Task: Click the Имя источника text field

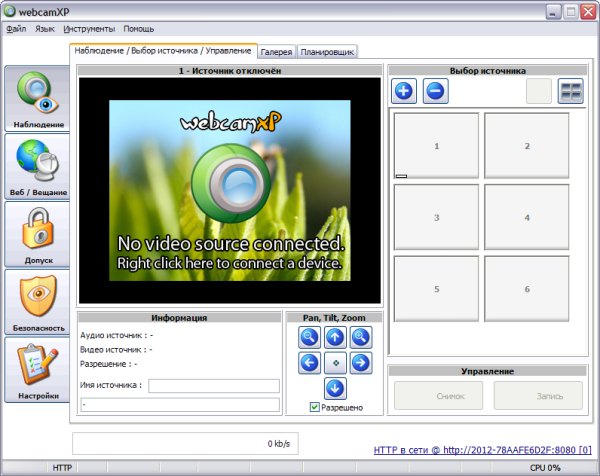Action: pyautogui.click(x=213, y=385)
